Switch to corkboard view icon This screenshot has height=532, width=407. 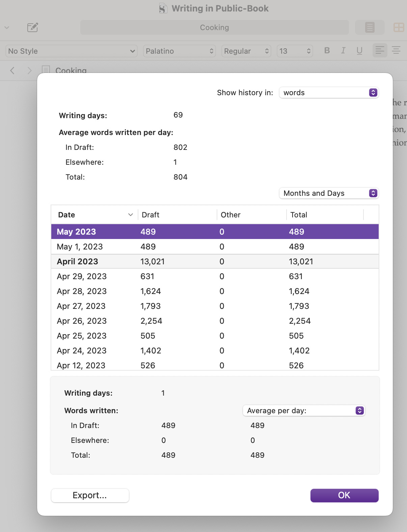399,27
